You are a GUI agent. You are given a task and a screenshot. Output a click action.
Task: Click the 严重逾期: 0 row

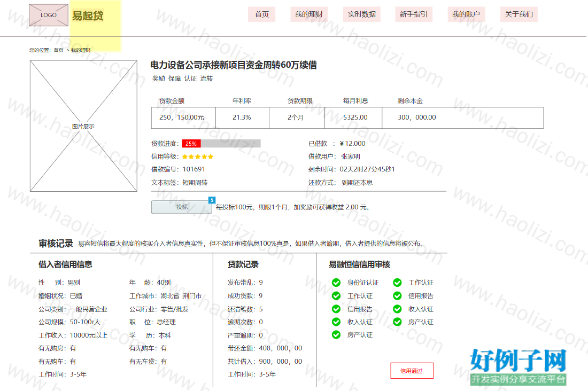(245, 335)
